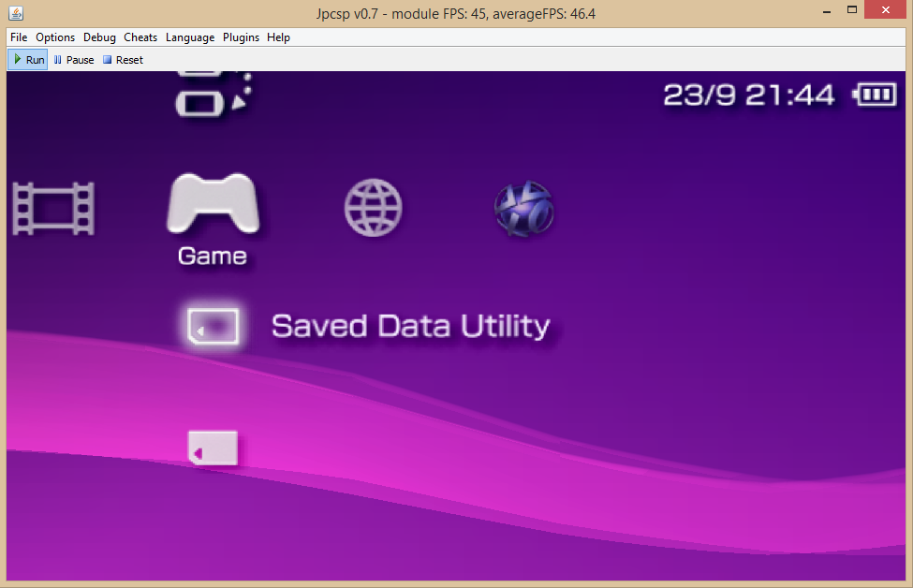913x588 pixels.
Task: Select the Game controller icon
Action: [x=214, y=203]
